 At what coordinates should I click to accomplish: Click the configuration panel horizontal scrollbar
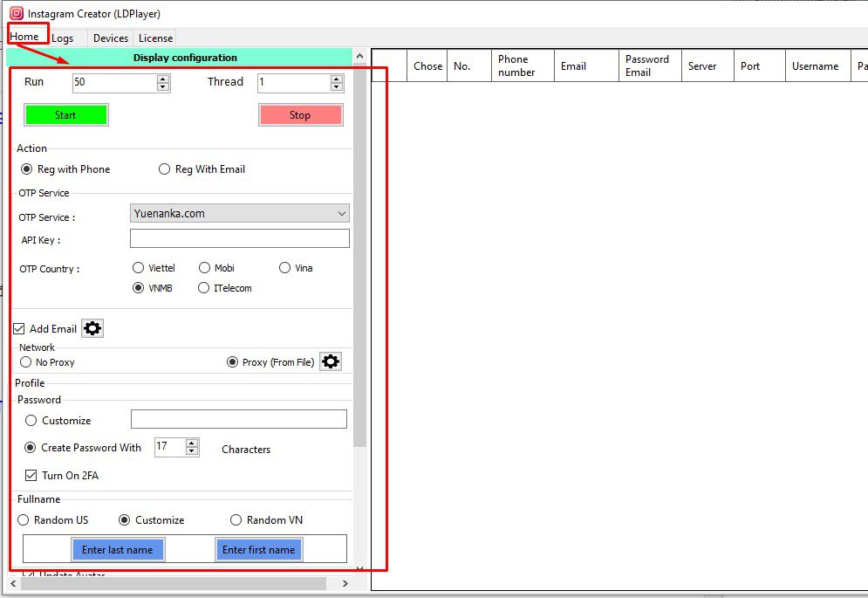pyautogui.click(x=174, y=583)
